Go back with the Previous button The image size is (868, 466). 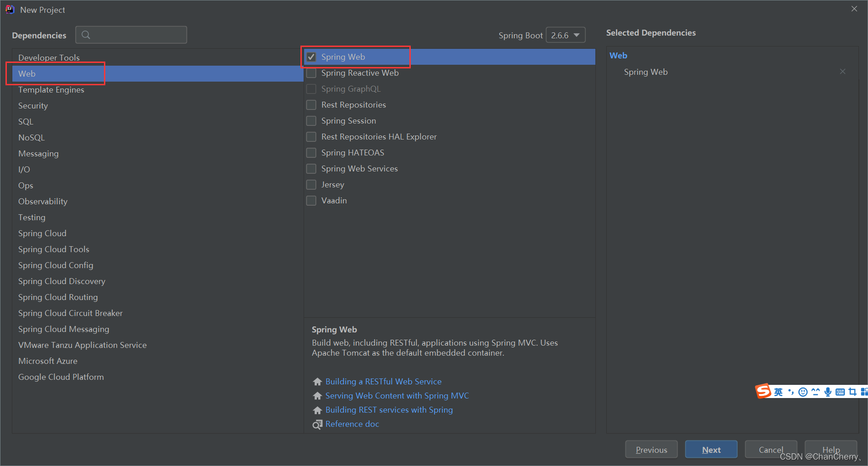(x=651, y=450)
